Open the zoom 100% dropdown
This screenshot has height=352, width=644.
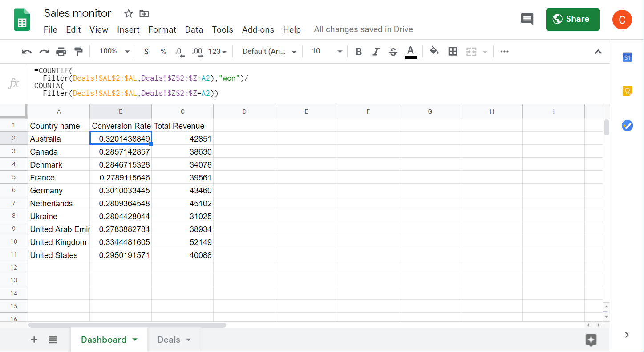[114, 51]
